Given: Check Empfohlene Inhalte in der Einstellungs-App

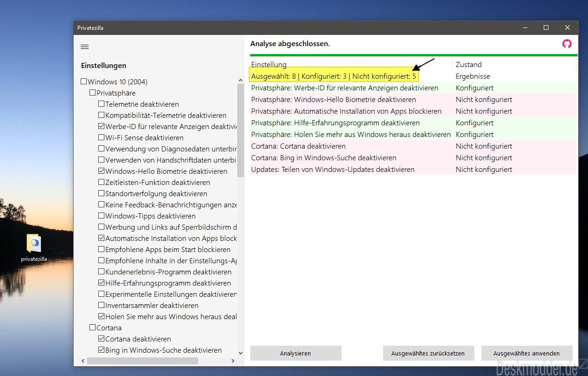Looking at the screenshot, I should click(x=102, y=260).
